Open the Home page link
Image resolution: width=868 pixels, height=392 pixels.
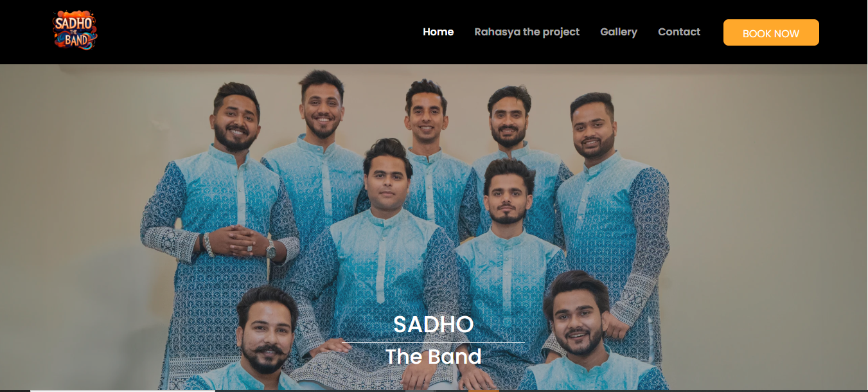pyautogui.click(x=438, y=31)
